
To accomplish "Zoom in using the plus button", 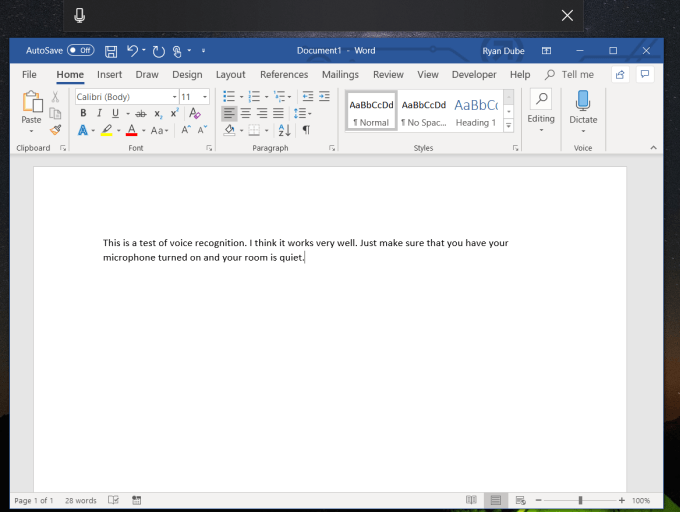I will (621, 500).
